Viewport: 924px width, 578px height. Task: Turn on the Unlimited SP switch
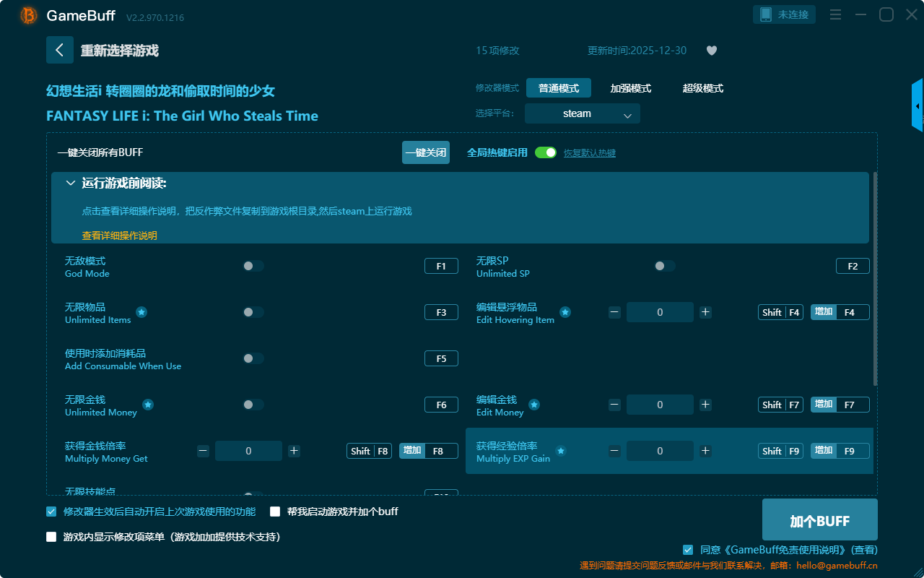(664, 266)
